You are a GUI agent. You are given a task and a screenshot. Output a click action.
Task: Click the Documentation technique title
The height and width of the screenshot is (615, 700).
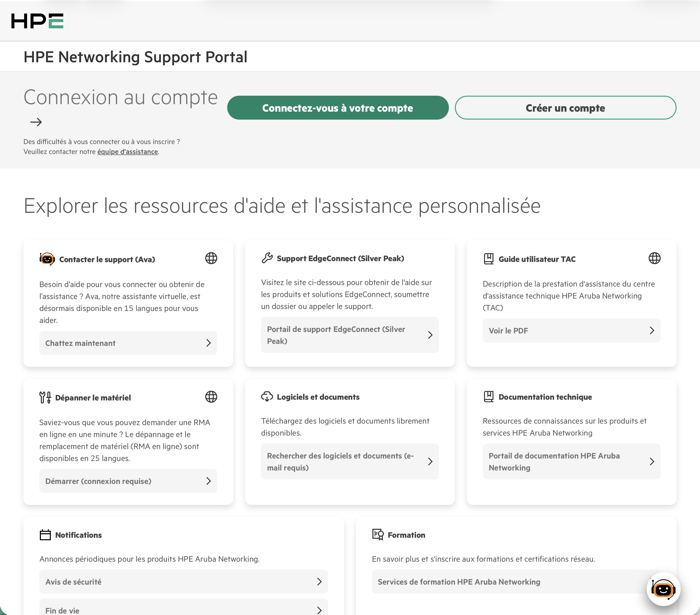click(x=545, y=397)
